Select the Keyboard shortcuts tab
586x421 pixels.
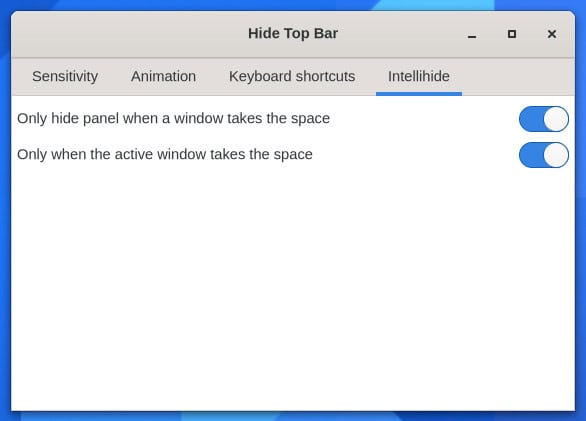[x=292, y=77]
